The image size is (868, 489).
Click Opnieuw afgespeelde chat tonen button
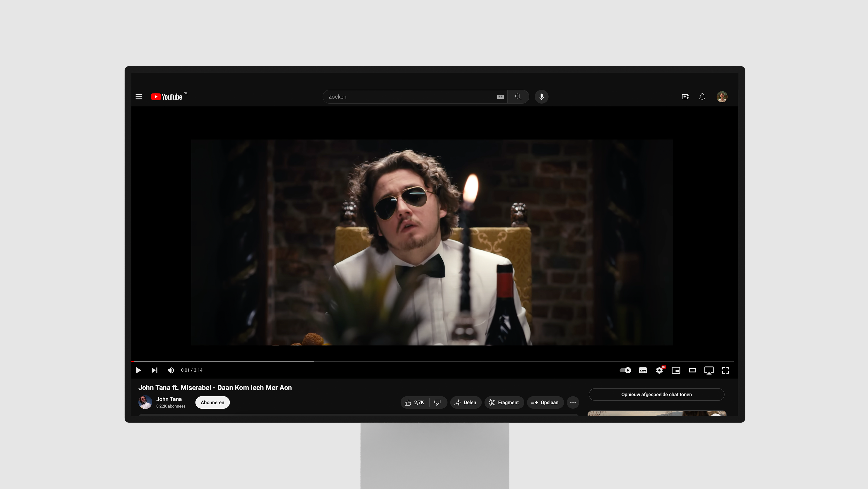click(656, 394)
